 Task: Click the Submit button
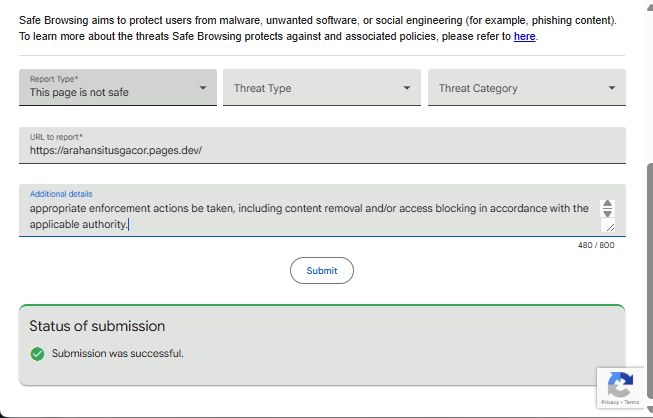tap(322, 271)
